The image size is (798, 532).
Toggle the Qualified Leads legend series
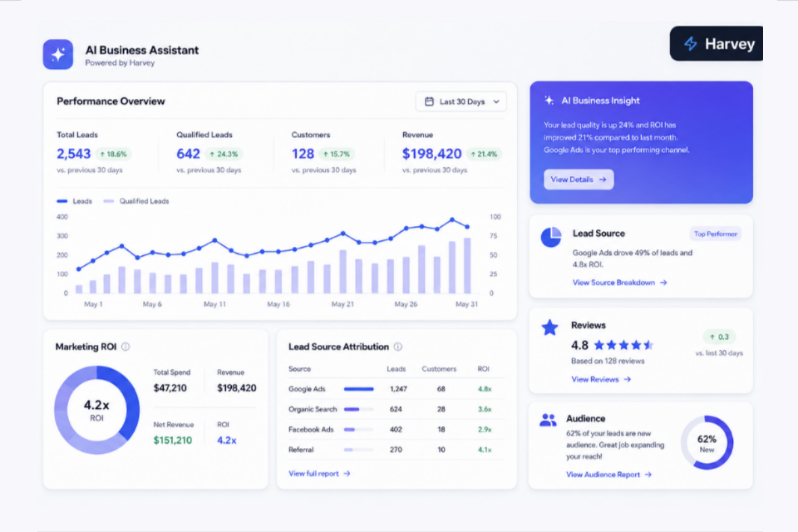click(x=135, y=201)
